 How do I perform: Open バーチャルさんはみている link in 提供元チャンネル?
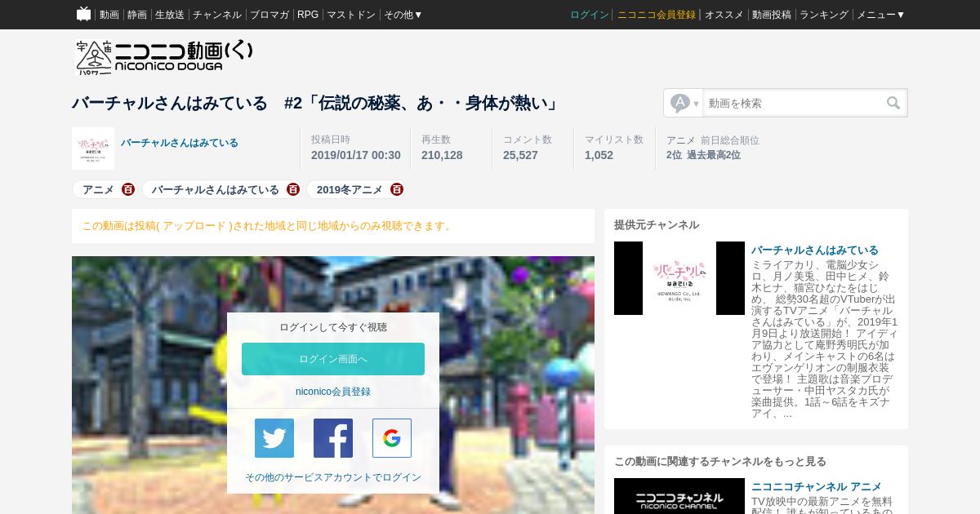(x=815, y=250)
